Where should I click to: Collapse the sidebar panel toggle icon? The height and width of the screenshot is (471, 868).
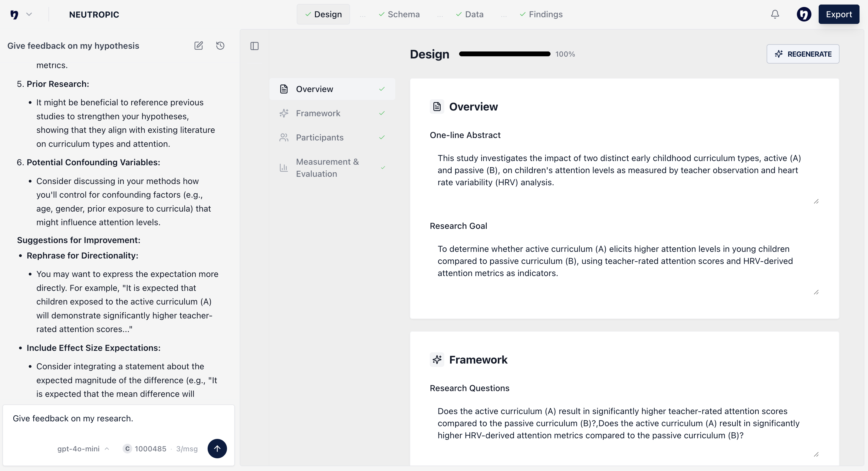pos(255,46)
